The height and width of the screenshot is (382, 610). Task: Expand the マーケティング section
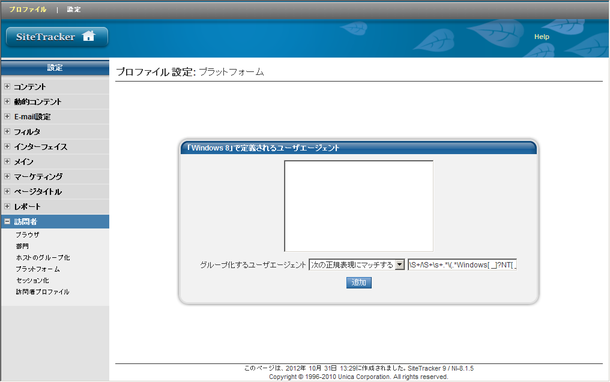tap(7, 176)
